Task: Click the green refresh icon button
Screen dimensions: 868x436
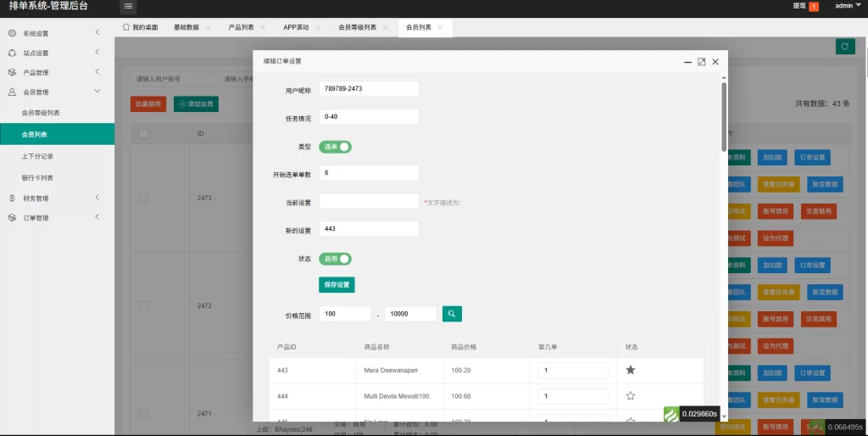Action: click(844, 47)
